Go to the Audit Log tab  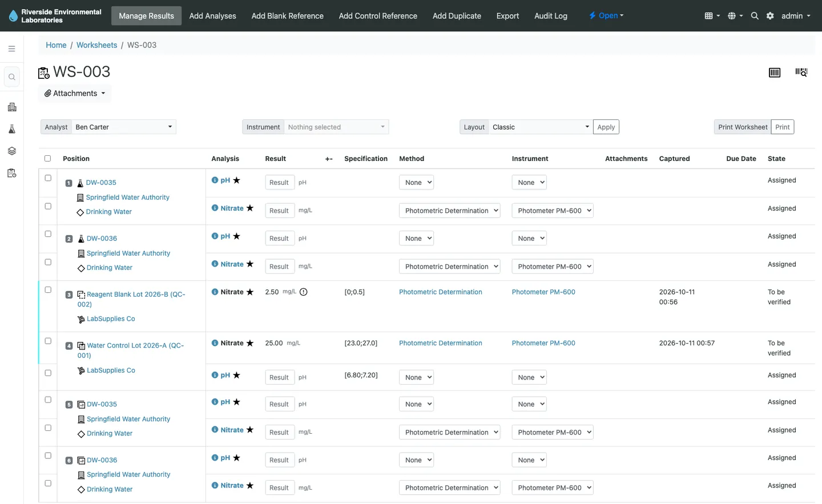(x=551, y=16)
